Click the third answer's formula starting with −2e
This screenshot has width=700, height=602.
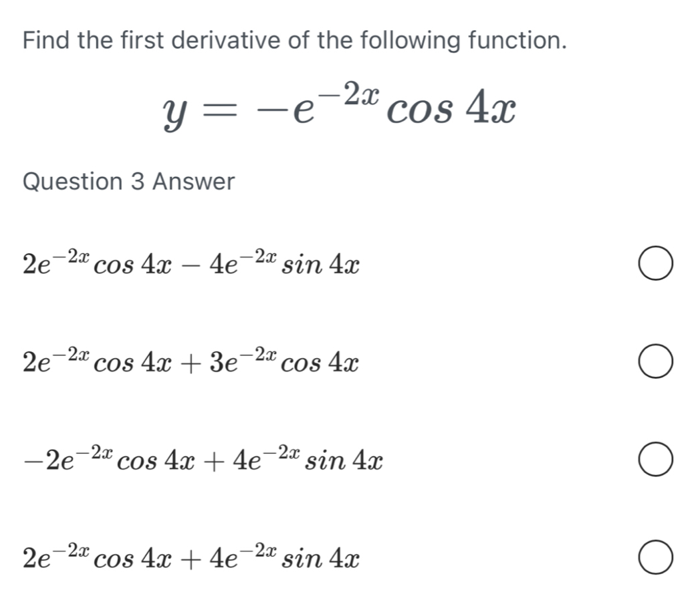202,460
